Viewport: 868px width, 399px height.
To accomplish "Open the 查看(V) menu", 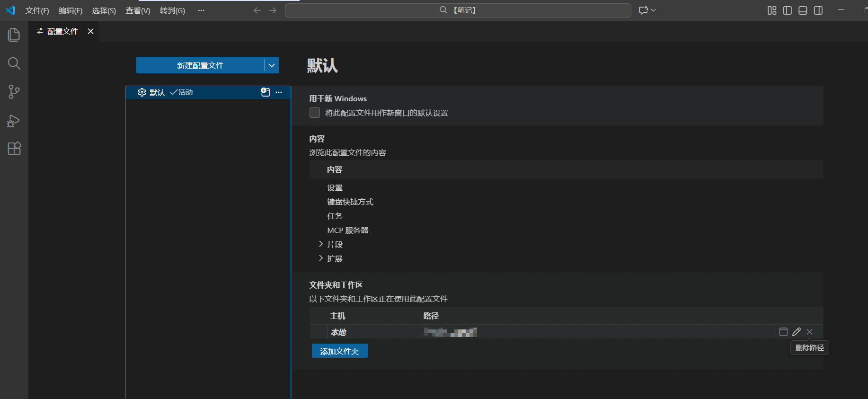I will (x=138, y=10).
